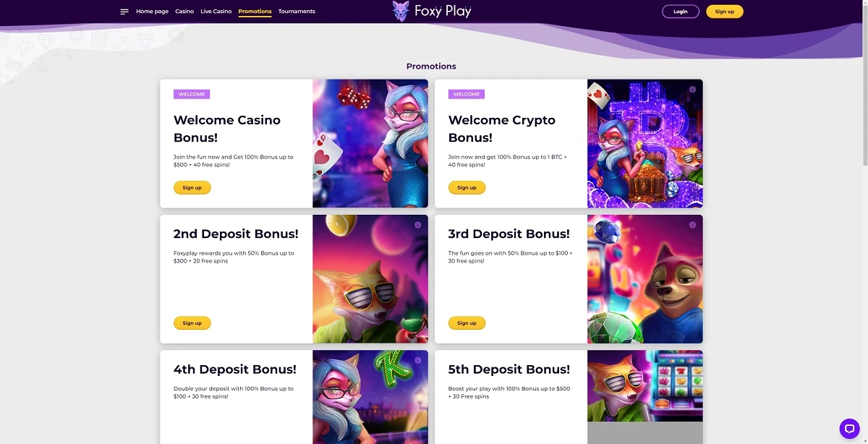
Task: Sign up under Welcome Crypto Bonus
Action: tap(467, 187)
